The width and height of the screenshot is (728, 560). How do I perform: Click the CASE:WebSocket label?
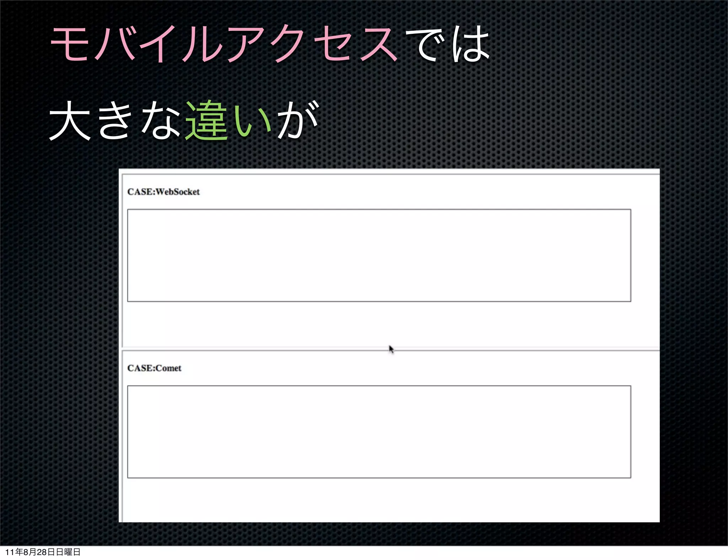(x=163, y=192)
